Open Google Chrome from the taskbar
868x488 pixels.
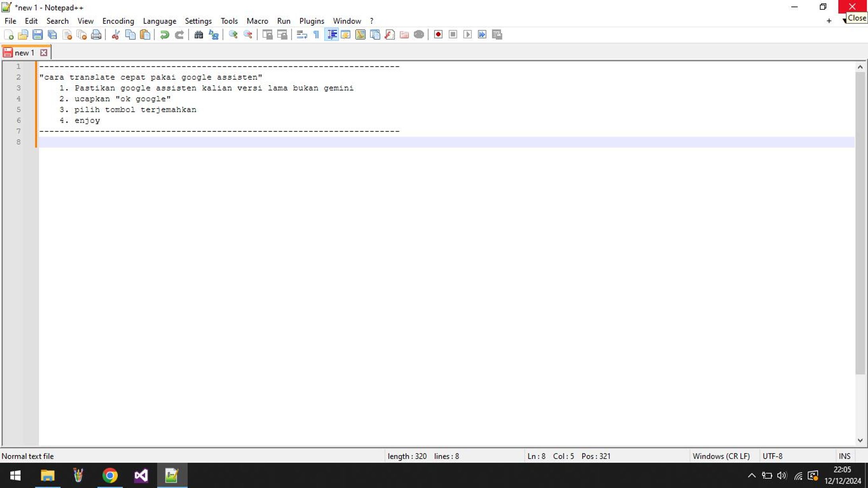(110, 475)
